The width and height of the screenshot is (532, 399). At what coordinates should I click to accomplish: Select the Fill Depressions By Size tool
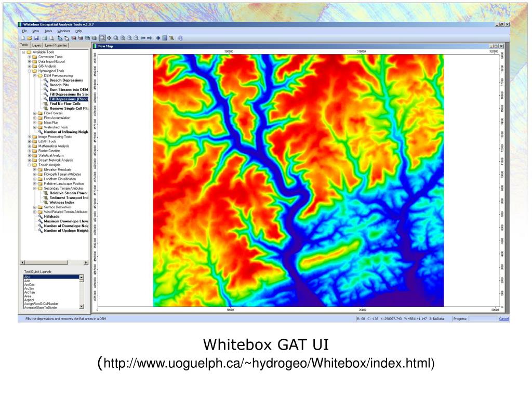point(69,95)
